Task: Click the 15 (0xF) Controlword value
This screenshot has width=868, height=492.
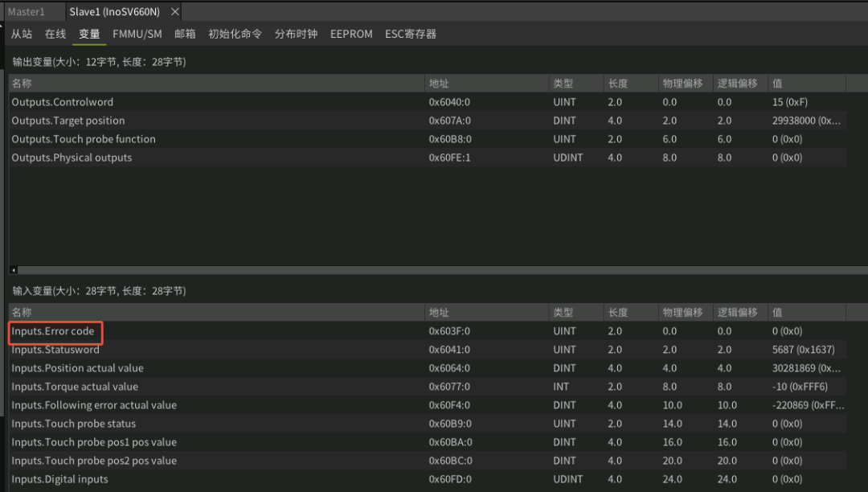Action: point(790,102)
